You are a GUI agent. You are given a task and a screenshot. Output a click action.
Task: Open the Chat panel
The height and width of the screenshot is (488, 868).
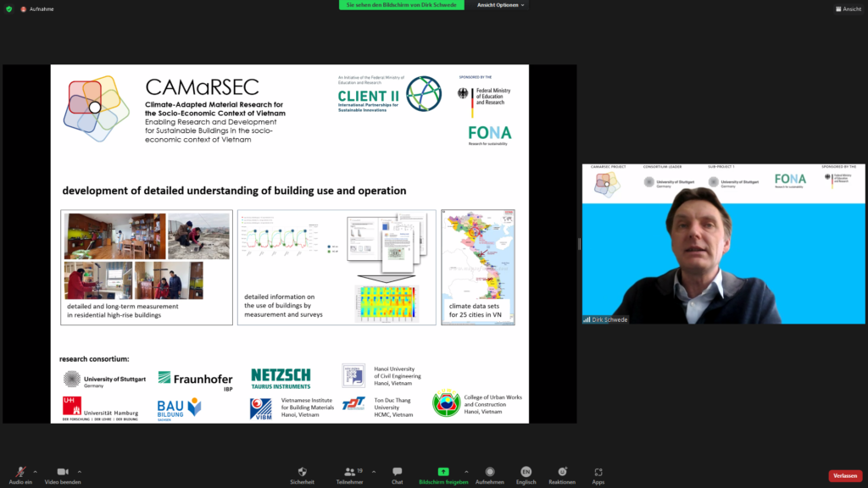pyautogui.click(x=397, y=473)
